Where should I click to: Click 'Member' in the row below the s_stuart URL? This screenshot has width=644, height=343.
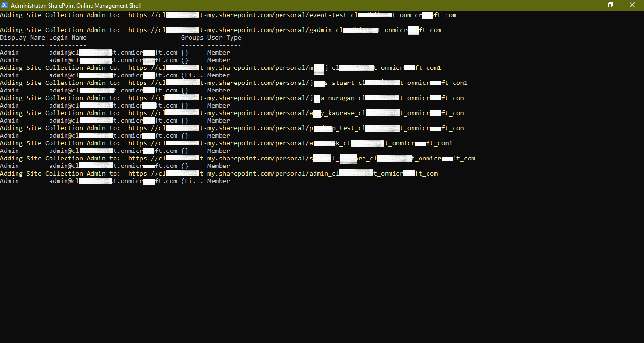click(x=219, y=91)
